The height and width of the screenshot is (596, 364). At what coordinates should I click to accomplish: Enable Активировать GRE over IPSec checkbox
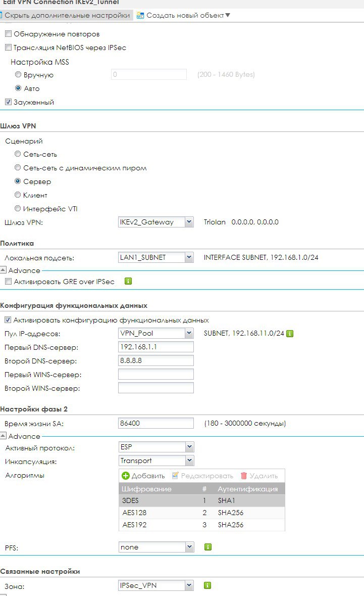[x=9, y=281]
